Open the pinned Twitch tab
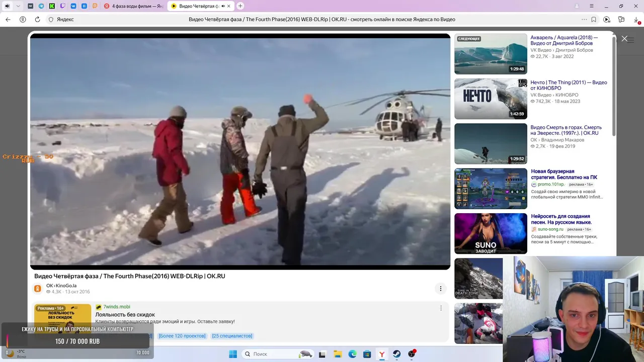Image resolution: width=644 pixels, height=362 pixels. pos(62,6)
